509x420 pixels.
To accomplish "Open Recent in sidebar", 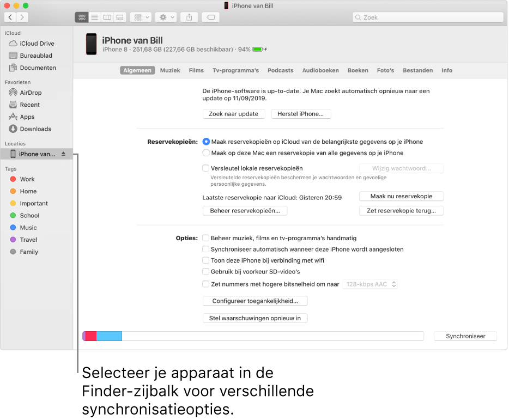I will point(25,105).
